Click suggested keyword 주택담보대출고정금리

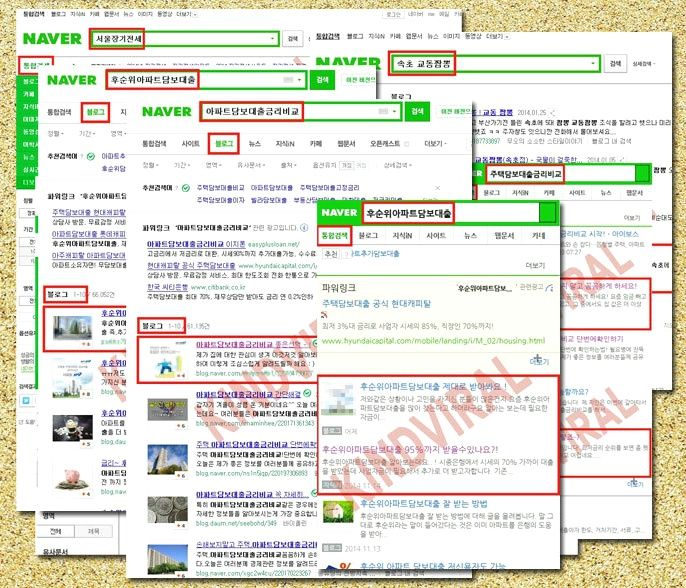(x=329, y=188)
